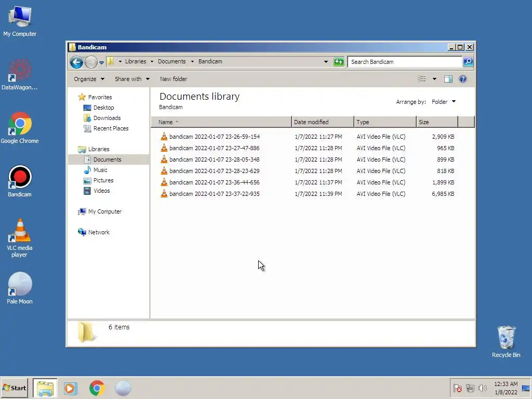Viewport: 532px width, 399px height.
Task: Select file bandicam 2022-01-07 23-27-47-886
Action: [215, 148]
